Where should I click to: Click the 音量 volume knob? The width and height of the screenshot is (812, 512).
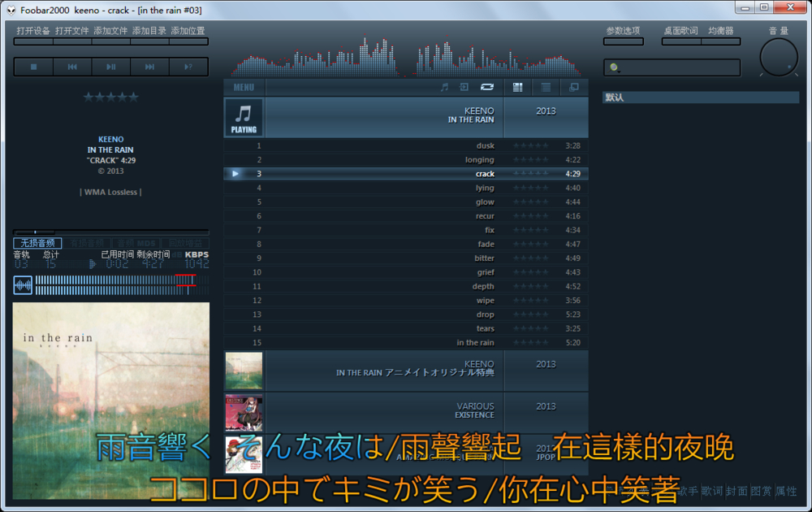[779, 57]
